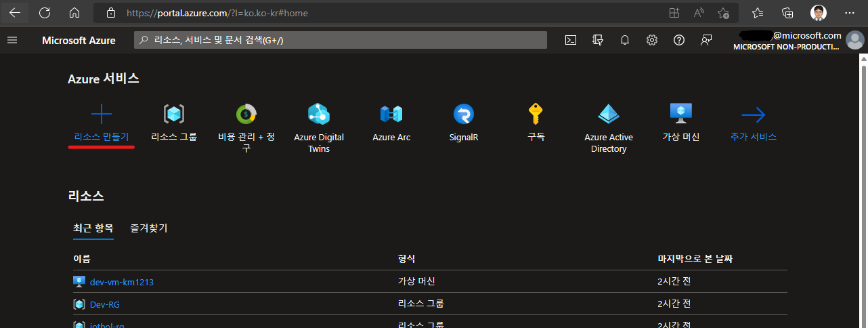Click the 리소스 만들기 label

[x=102, y=137]
